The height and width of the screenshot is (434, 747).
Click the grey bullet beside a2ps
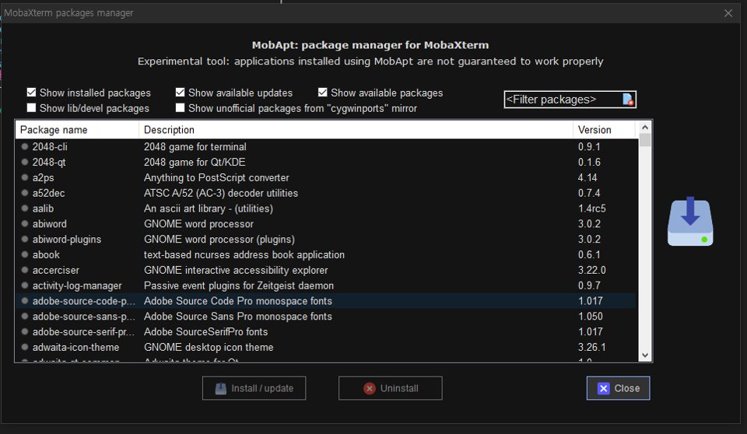(x=25, y=178)
